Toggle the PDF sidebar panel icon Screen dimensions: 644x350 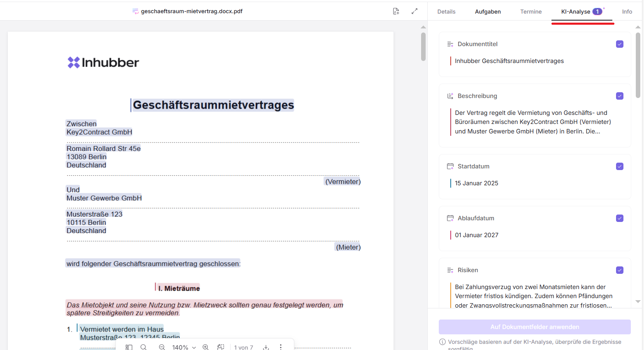(129, 347)
